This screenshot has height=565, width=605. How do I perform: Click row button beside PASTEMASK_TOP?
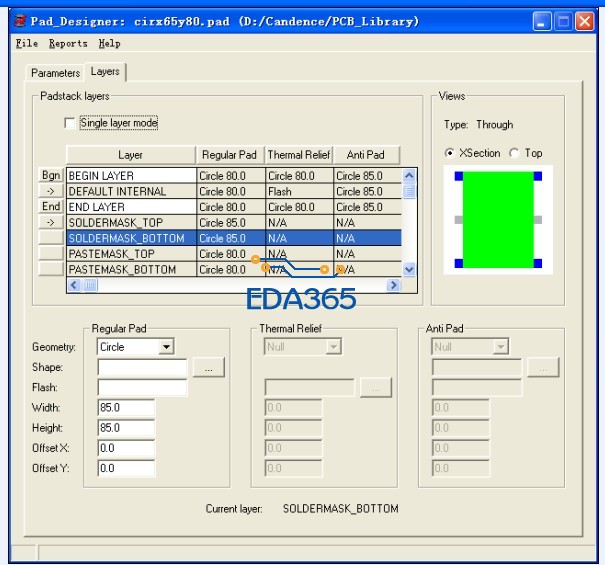(x=51, y=254)
